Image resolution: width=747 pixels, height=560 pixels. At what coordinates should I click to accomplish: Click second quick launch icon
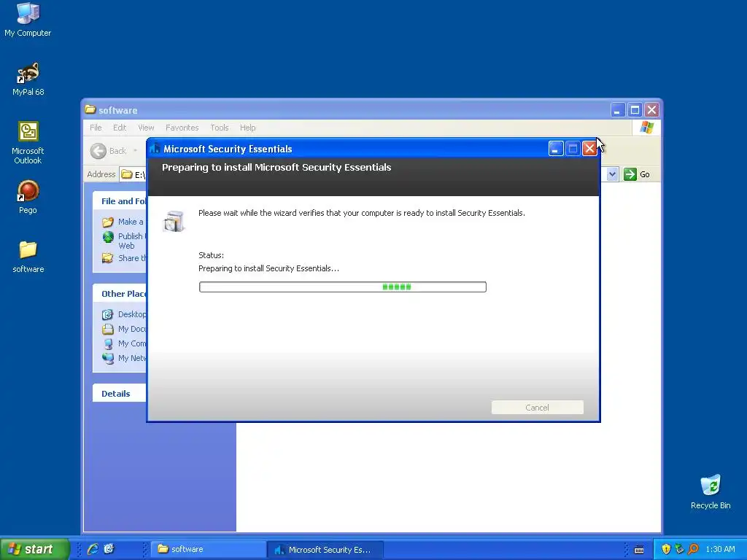[109, 549]
